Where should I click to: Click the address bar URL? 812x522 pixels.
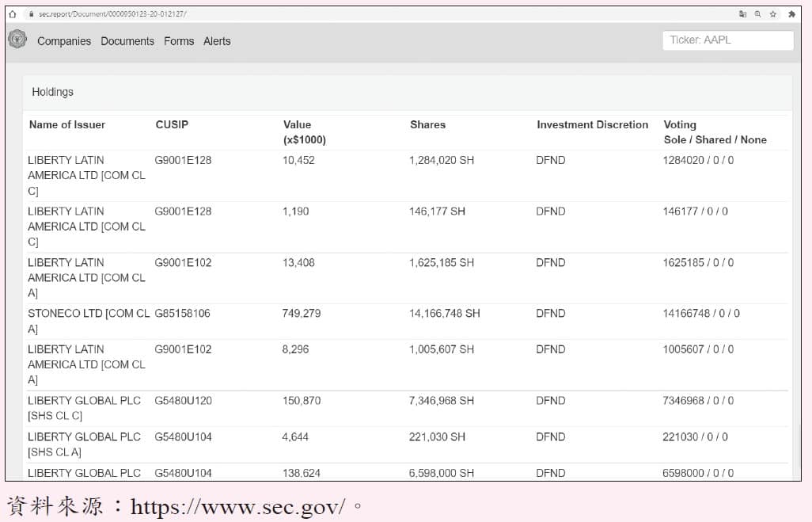(112, 14)
